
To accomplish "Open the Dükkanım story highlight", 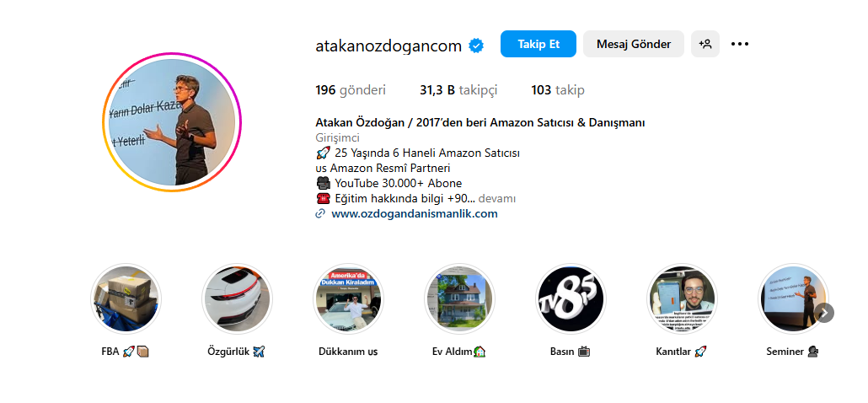I will tap(348, 298).
